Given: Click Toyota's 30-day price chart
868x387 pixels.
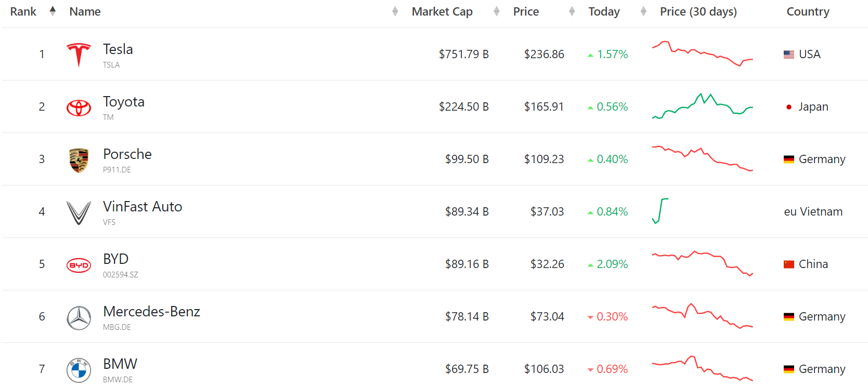Looking at the screenshot, I should pos(703,106).
